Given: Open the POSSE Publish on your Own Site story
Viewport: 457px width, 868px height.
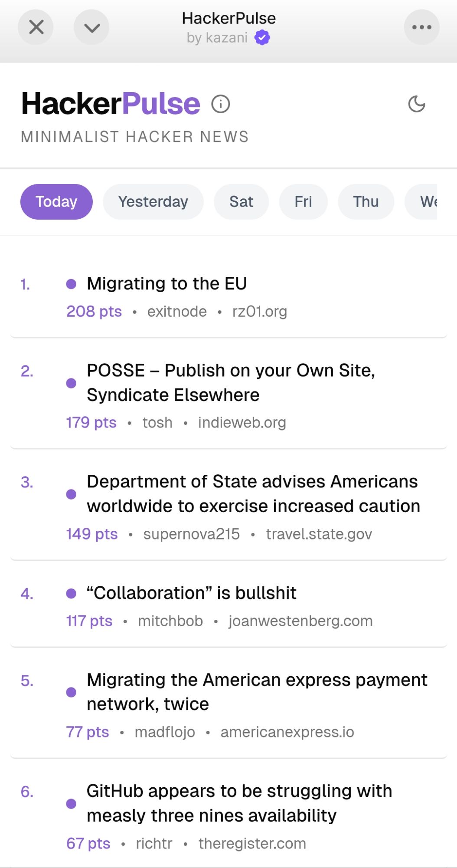Looking at the screenshot, I should tap(231, 382).
